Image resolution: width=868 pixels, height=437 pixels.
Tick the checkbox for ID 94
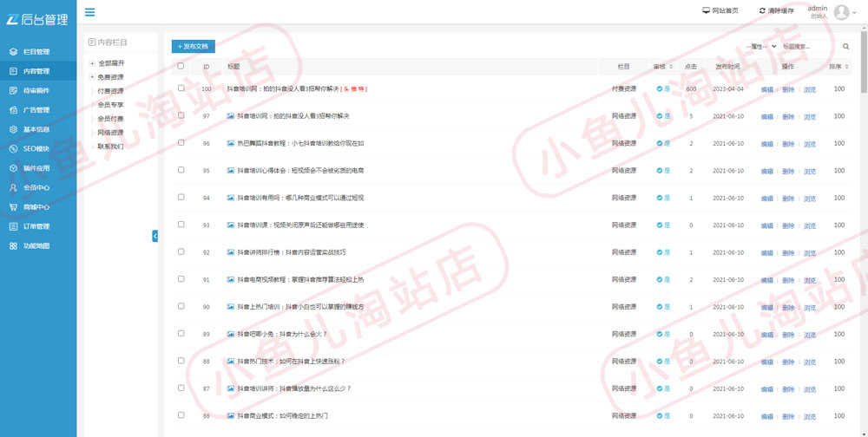pyautogui.click(x=181, y=197)
